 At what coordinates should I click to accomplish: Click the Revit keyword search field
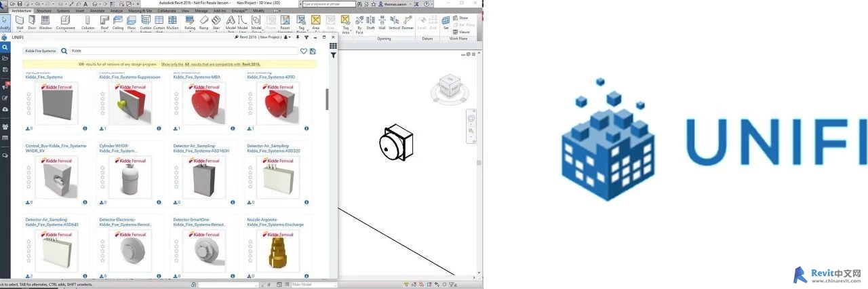(x=329, y=4)
